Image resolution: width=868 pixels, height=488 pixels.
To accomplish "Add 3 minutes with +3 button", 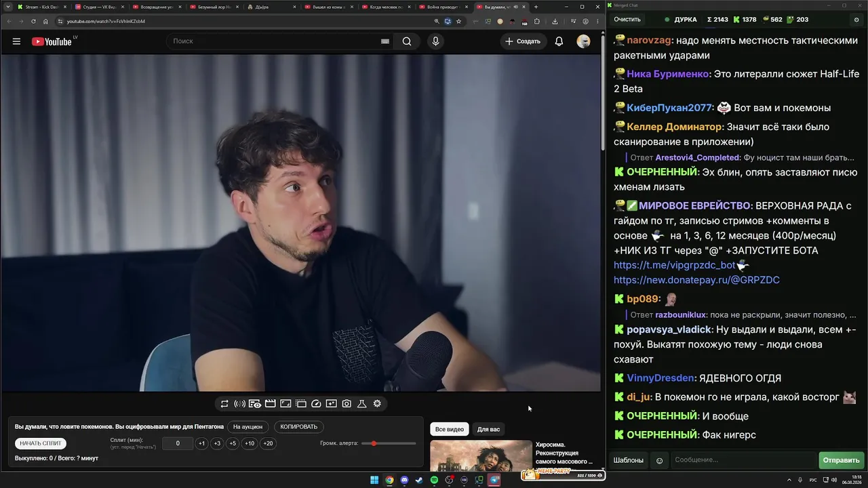I will point(217,444).
